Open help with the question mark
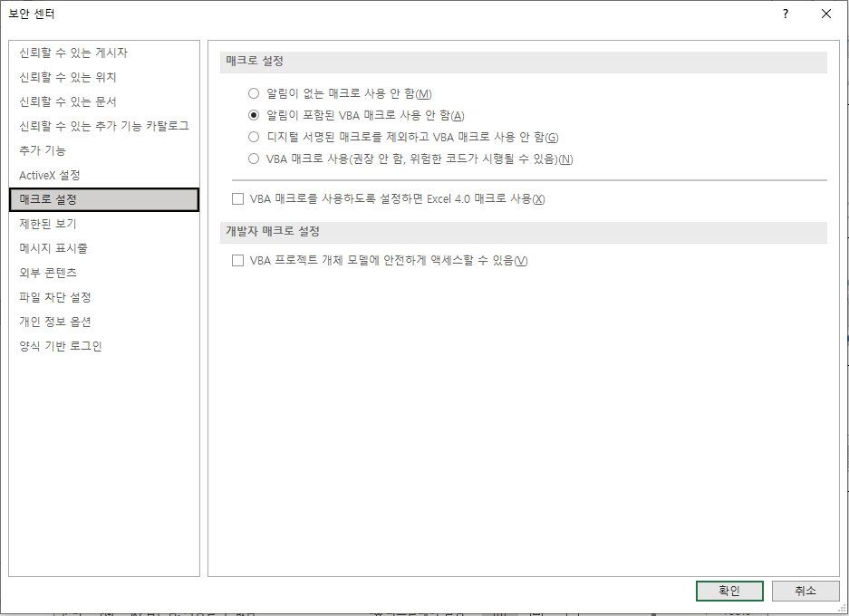 click(x=786, y=14)
